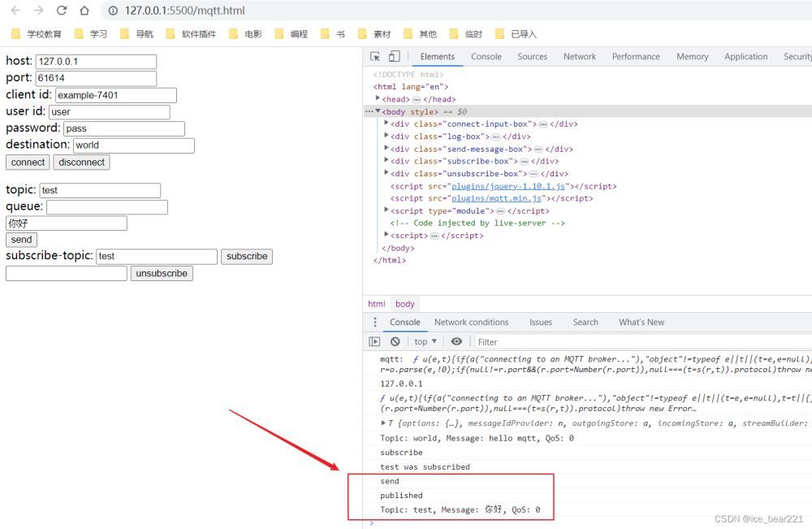Activate the inspect element picker icon
The width and height of the screenshot is (812, 529).
pos(374,56)
